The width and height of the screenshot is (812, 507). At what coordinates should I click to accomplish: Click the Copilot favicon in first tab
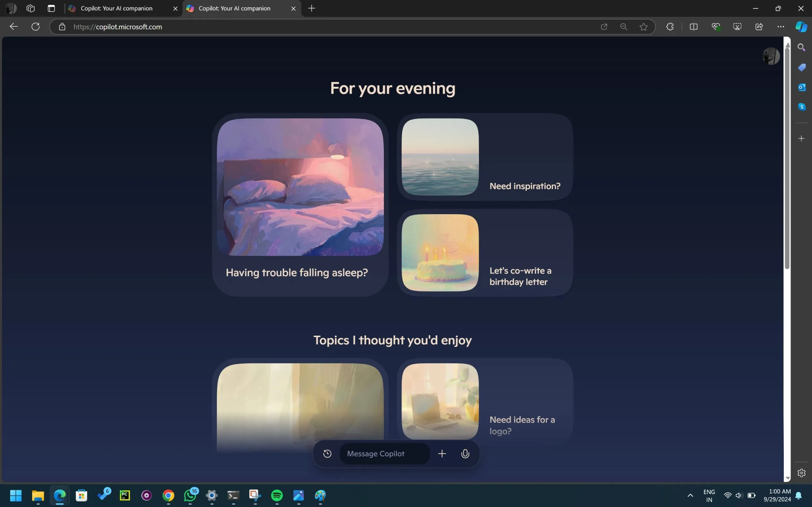(72, 8)
